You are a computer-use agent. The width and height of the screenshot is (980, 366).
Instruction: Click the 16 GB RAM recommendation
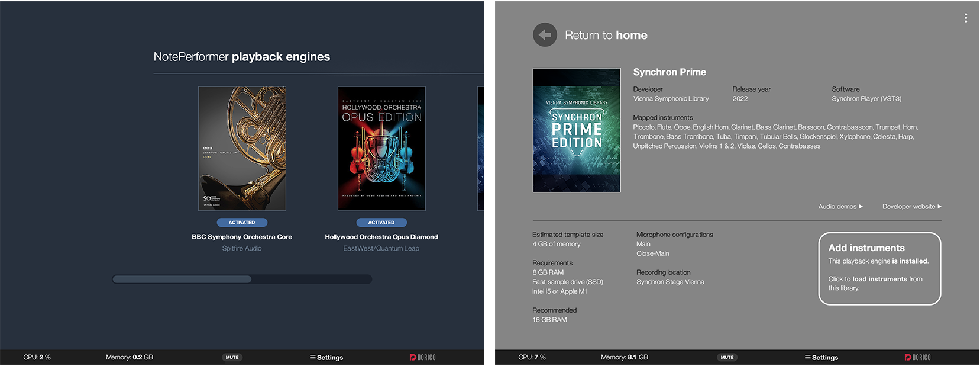[x=549, y=320]
